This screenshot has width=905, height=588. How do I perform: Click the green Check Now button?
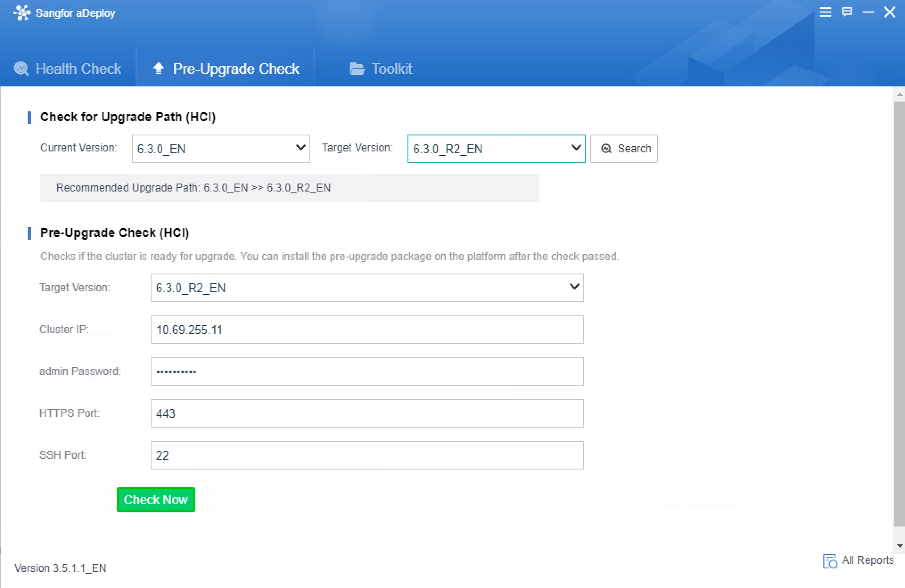[156, 500]
